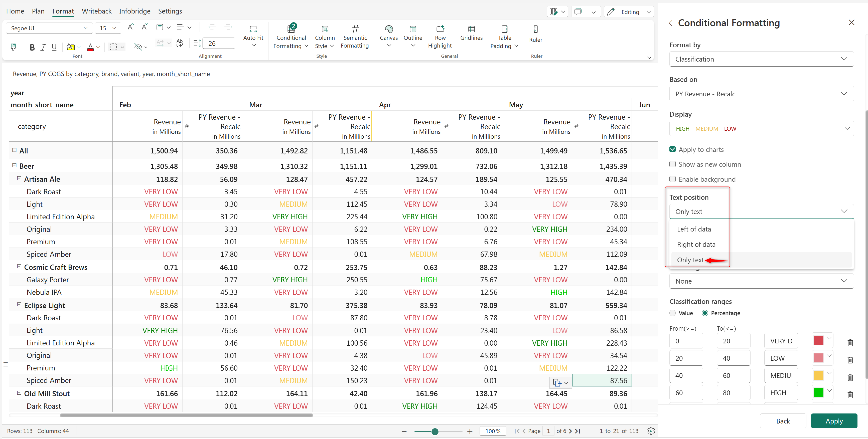Image resolution: width=868 pixels, height=439 pixels.
Task: Open table settings gear in status bar
Action: 651,431
